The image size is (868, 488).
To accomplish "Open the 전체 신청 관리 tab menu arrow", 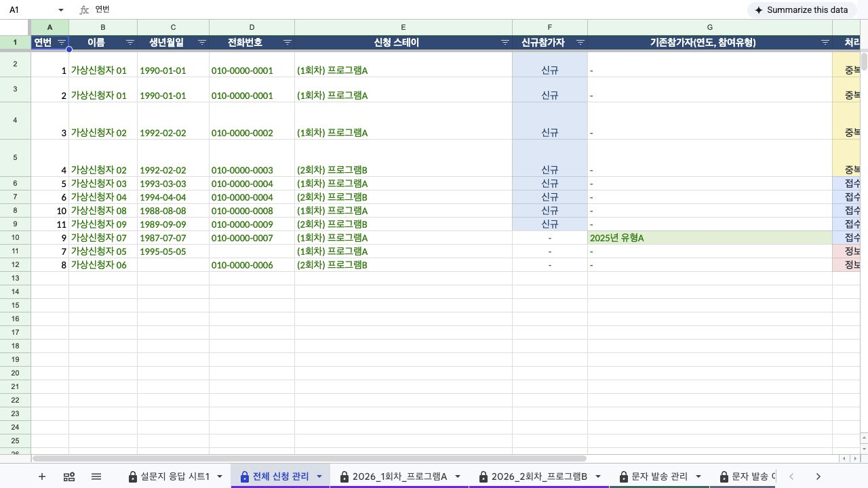I will [x=319, y=476].
